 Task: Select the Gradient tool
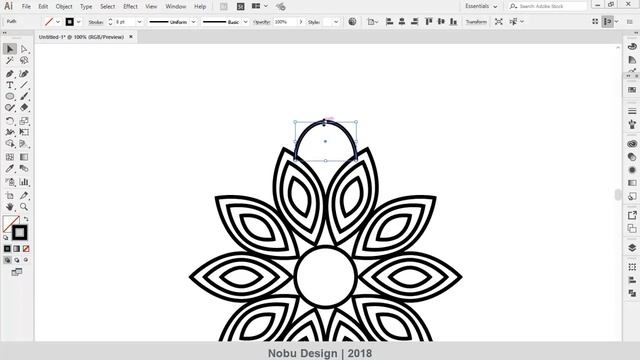(24, 157)
